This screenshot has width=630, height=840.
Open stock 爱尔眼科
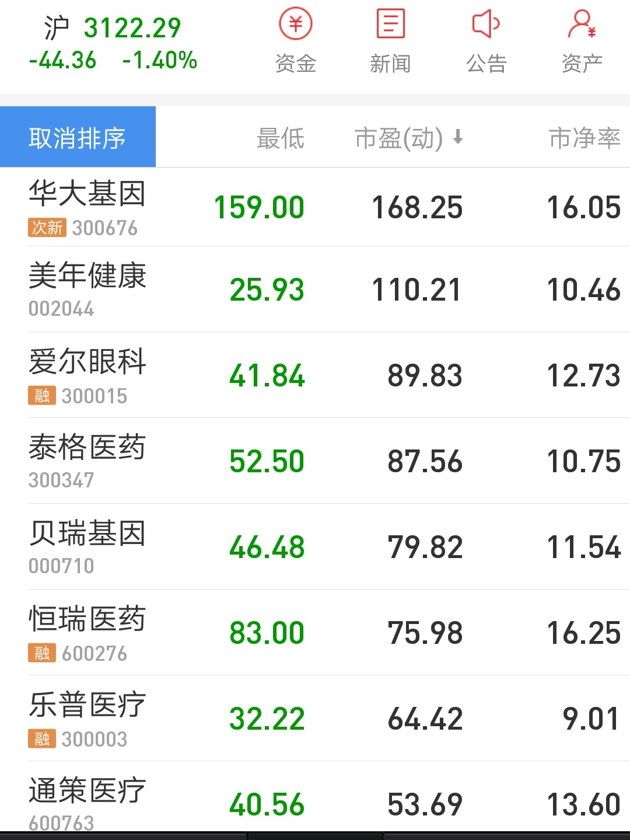tap(87, 361)
